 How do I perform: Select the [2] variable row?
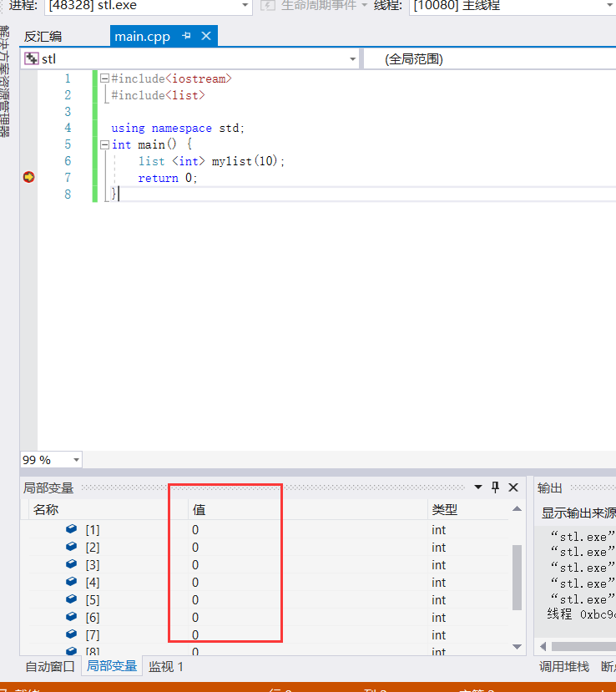269,548
